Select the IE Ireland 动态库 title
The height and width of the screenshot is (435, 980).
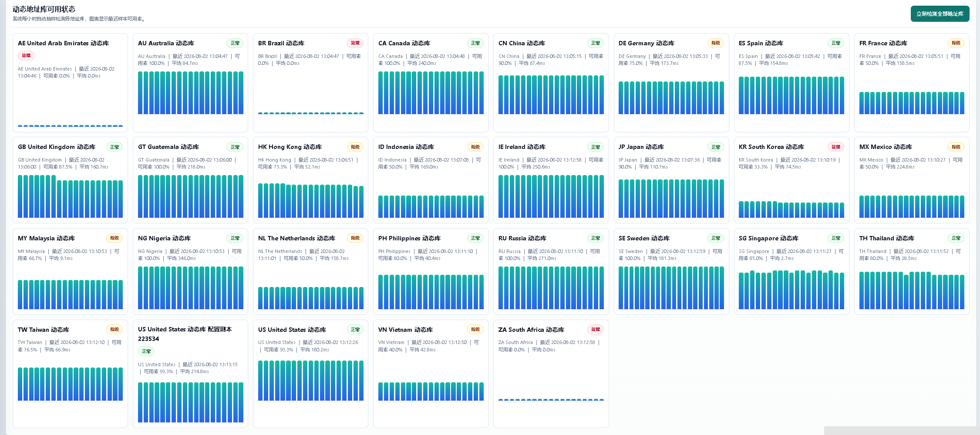pos(522,147)
